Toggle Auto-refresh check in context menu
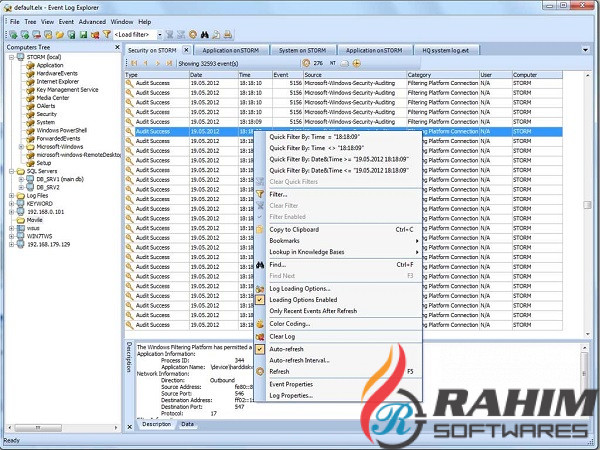This screenshot has height=450, width=600. pyautogui.click(x=260, y=349)
